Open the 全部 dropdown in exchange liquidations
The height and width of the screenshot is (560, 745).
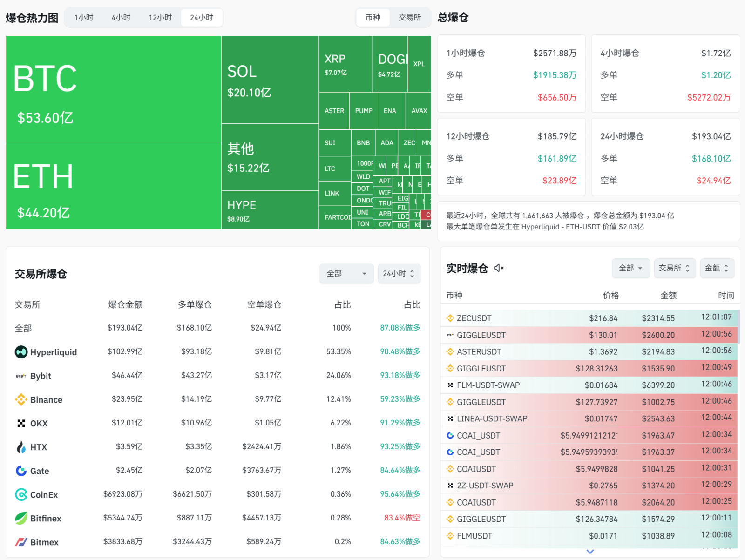(x=346, y=274)
